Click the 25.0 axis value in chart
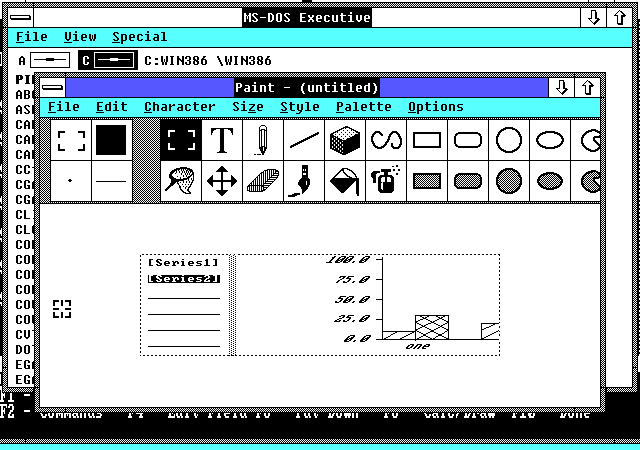Image resolution: width=640 pixels, height=450 pixels. 353,319
